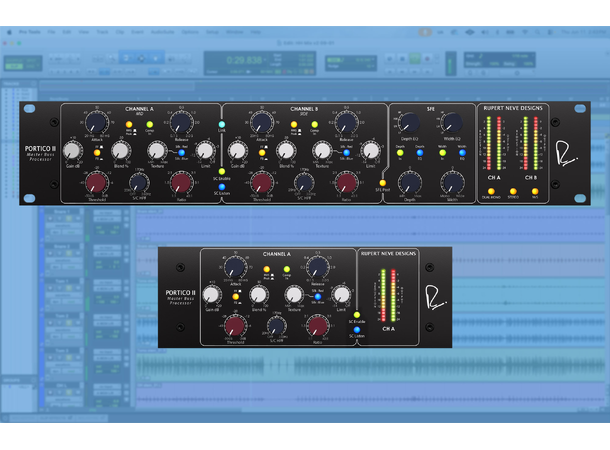Click the Release knob on mono unit

317,267
